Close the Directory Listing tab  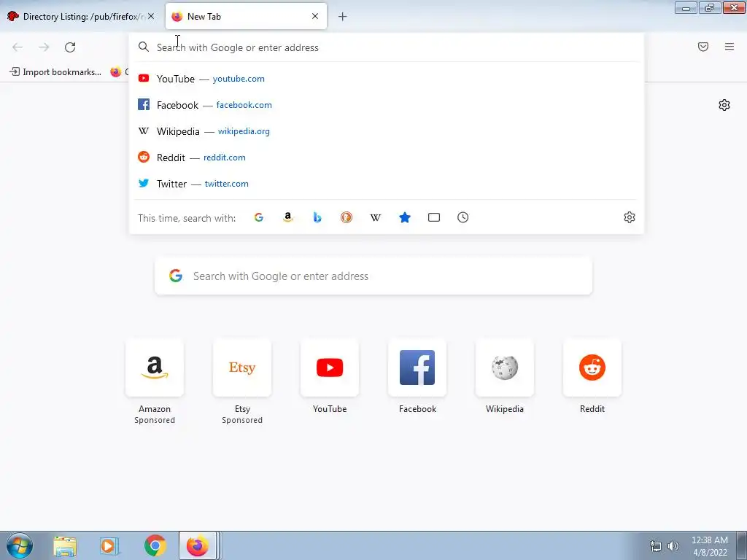pos(151,16)
